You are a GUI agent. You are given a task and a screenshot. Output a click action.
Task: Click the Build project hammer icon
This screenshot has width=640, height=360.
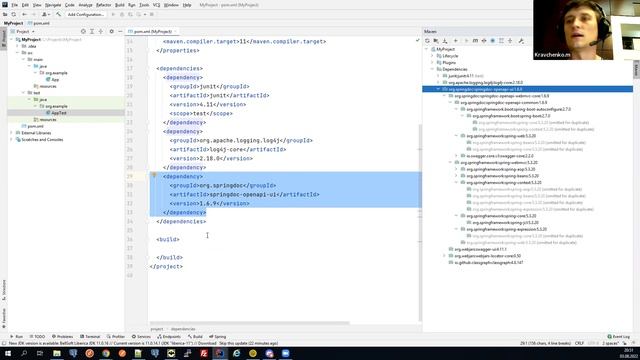pyautogui.click(x=58, y=14)
